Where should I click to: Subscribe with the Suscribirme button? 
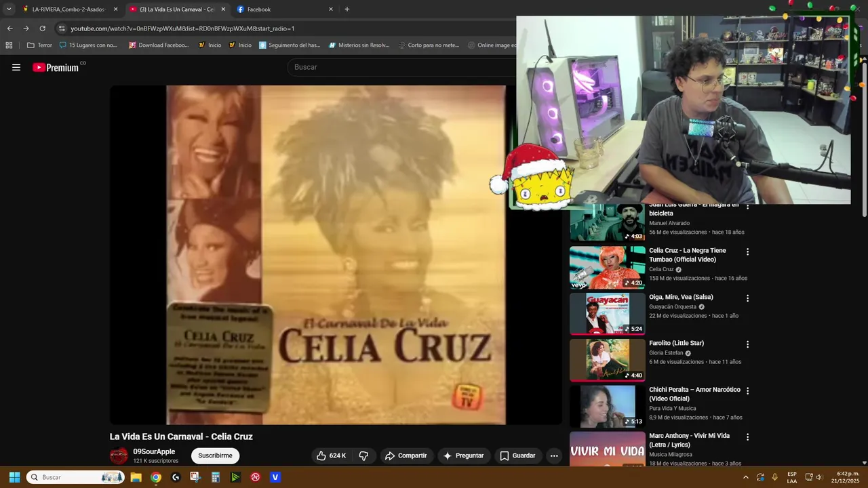click(215, 455)
